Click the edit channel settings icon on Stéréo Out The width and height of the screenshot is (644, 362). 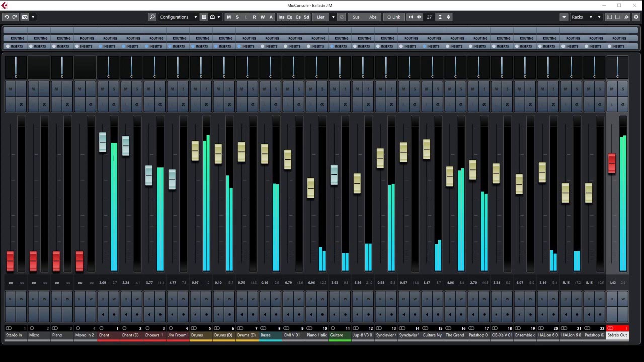623,105
